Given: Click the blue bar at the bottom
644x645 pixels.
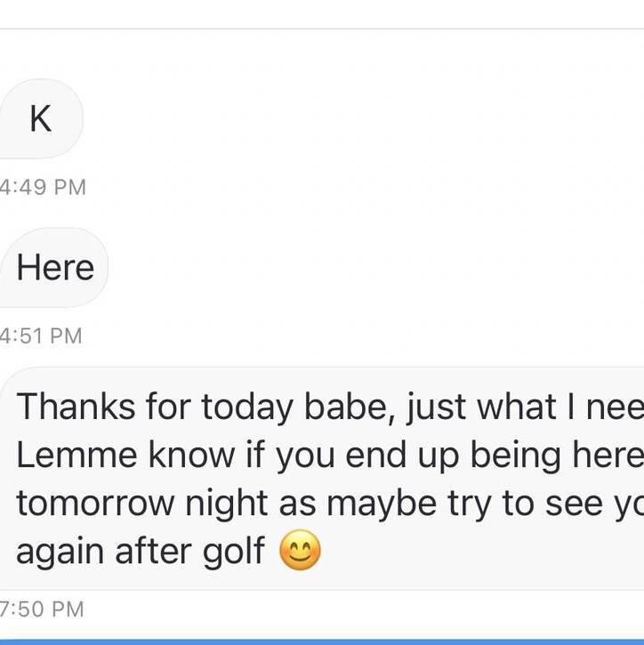Looking at the screenshot, I should (x=322, y=641).
